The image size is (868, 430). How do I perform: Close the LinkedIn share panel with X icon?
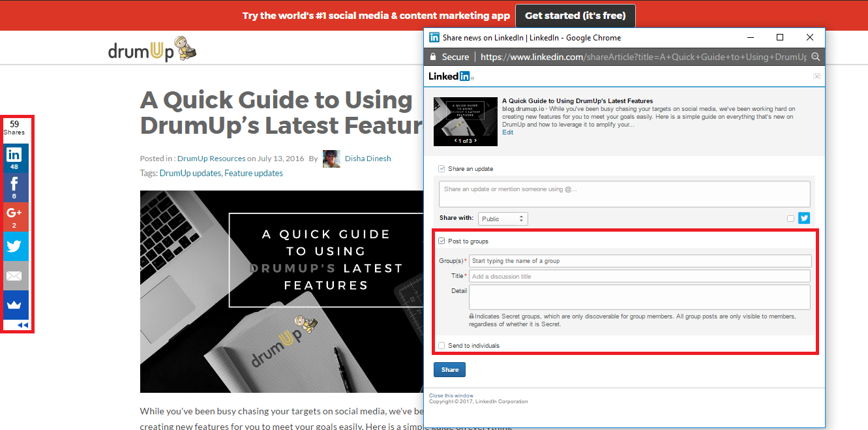[816, 76]
